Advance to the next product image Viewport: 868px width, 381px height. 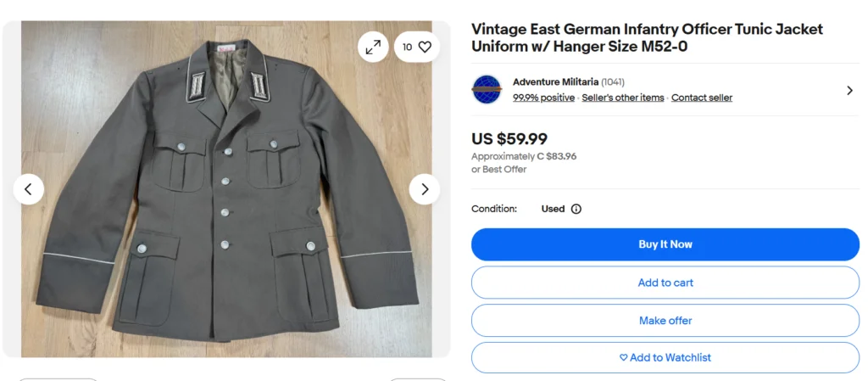(425, 189)
